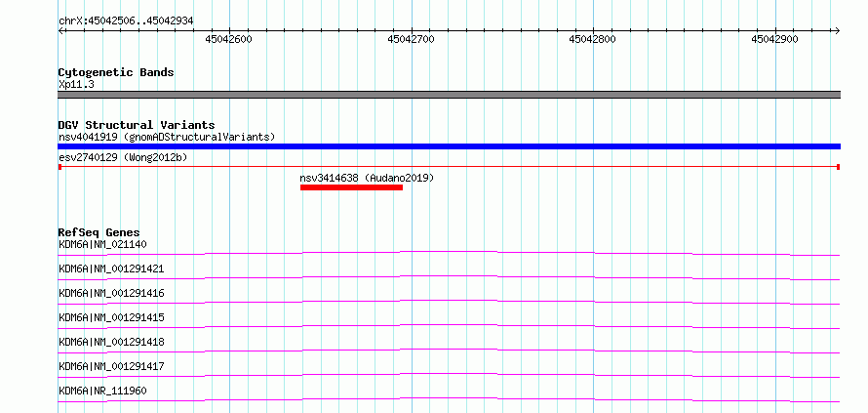Open the KDM6A|NM_001291416 transcript label
The height and width of the screenshot is (413, 868).
111,293
